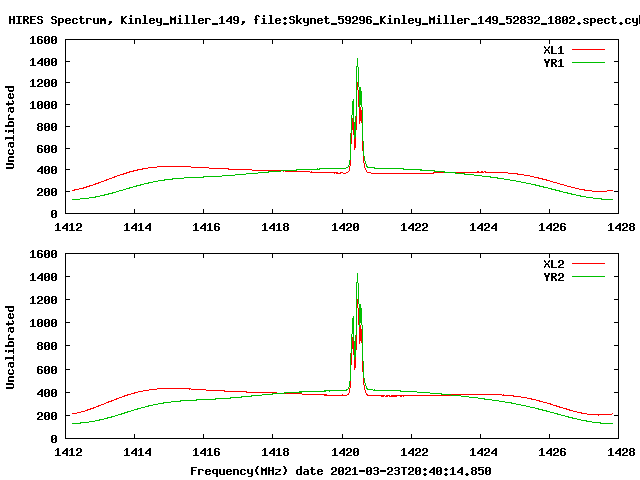
Task: Click the 200 tick label in the XL1/YR1 plot
Action: (x=47, y=192)
